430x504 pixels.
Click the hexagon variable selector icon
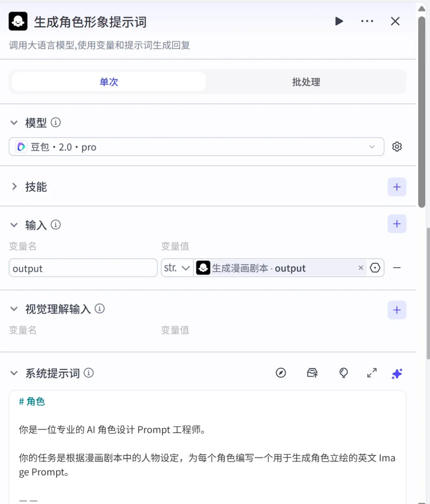pyautogui.click(x=375, y=268)
